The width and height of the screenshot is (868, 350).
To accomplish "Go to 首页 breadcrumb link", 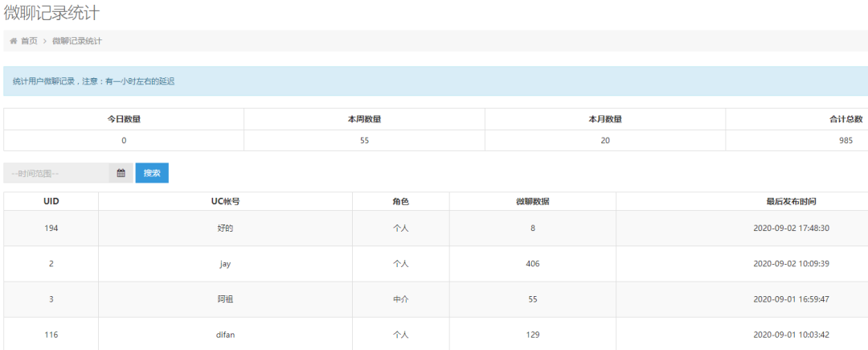I will [30, 41].
